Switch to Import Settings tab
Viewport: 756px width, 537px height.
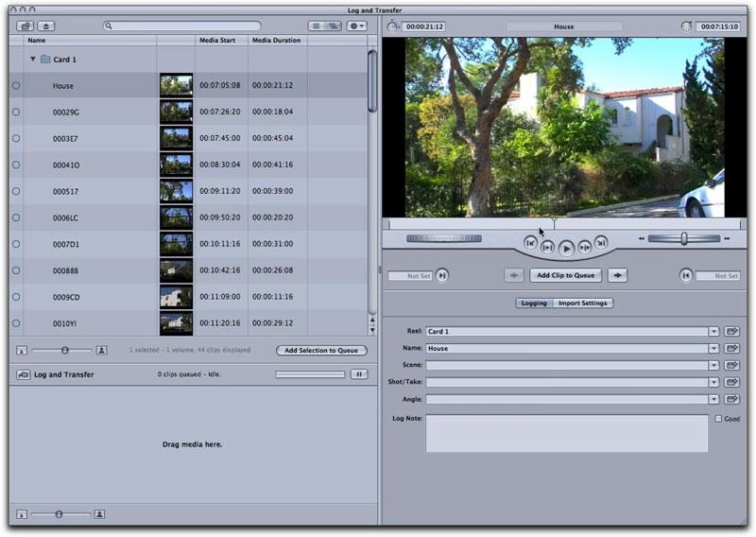click(x=583, y=303)
